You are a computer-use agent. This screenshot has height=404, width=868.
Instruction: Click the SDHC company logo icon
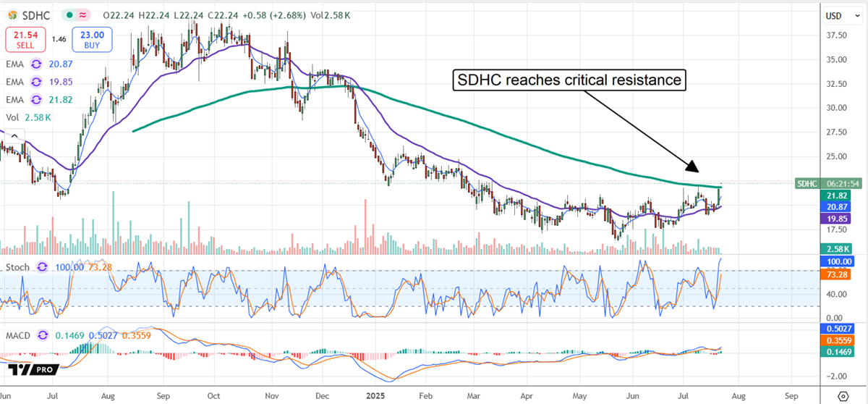click(12, 14)
